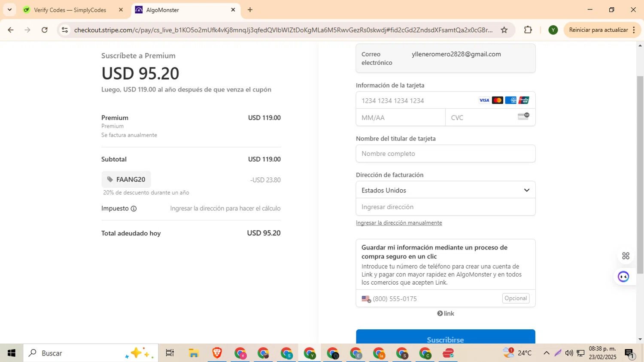Click the email yllenero mero2828@gmail.com field

tap(446, 58)
